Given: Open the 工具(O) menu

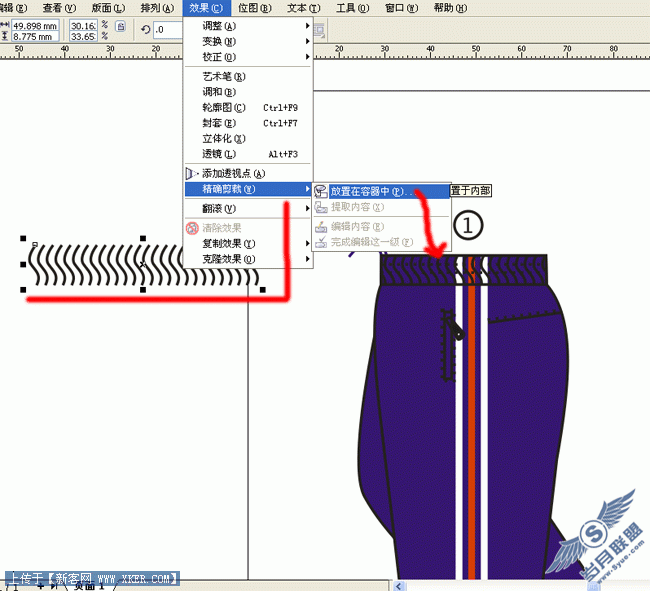Looking at the screenshot, I should pos(352,8).
